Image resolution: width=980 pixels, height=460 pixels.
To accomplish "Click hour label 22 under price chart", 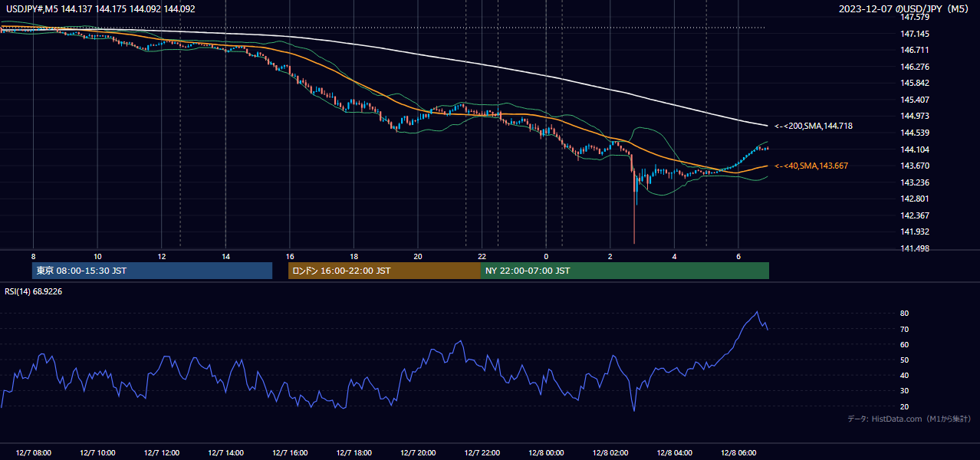I will [x=482, y=256].
